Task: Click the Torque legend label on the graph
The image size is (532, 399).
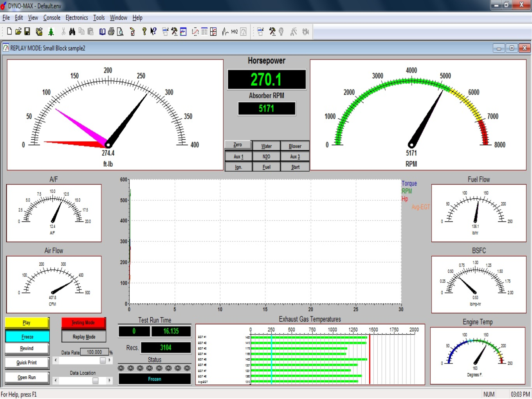Action: (x=409, y=183)
